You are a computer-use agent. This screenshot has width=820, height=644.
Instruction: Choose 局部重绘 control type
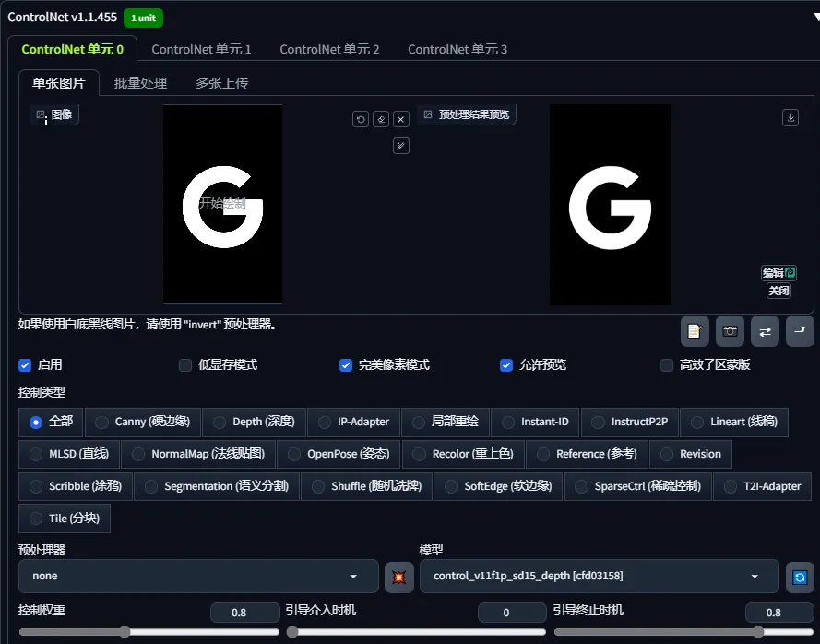tap(446, 423)
